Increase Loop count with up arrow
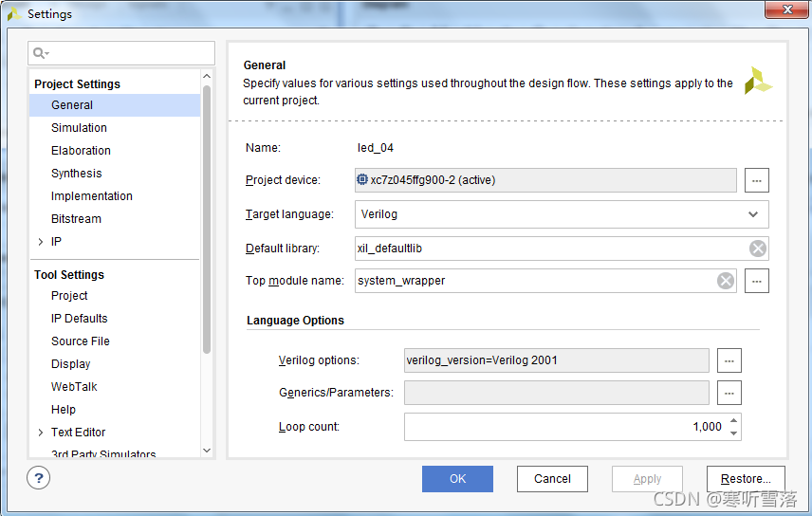This screenshot has height=516, width=812. click(734, 420)
